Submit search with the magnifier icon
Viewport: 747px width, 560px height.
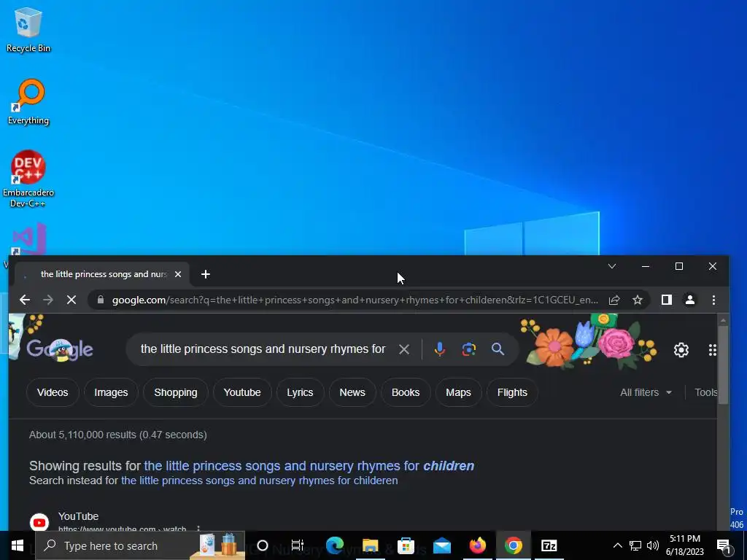(498, 349)
